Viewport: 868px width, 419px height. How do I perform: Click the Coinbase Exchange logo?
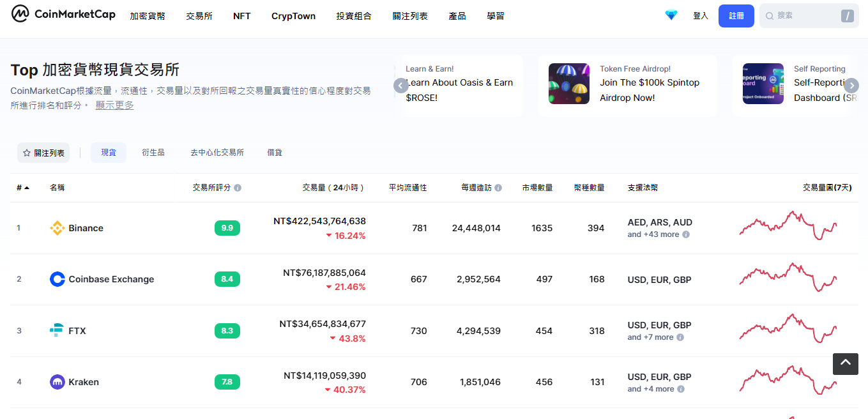click(x=57, y=279)
